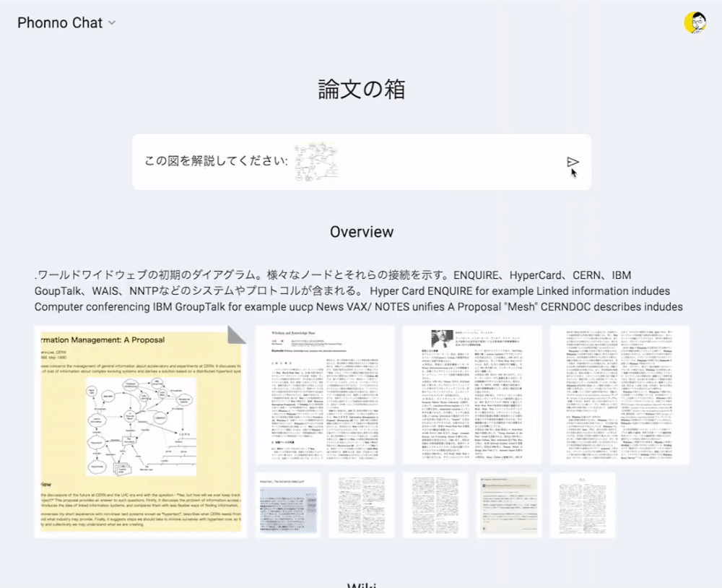The width and height of the screenshot is (722, 588).
Task: Open the highlighted Information Management: A Proposal page
Action: coord(141,432)
